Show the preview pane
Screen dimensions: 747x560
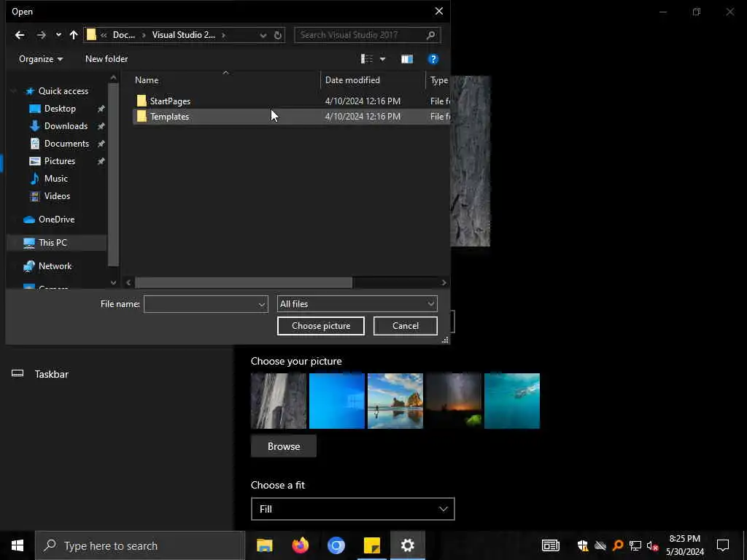click(407, 59)
